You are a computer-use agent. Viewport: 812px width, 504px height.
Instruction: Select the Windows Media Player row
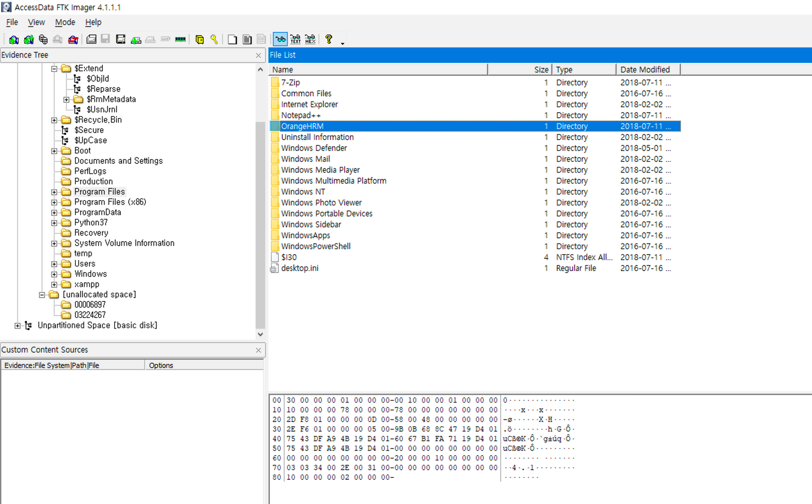pyautogui.click(x=475, y=170)
